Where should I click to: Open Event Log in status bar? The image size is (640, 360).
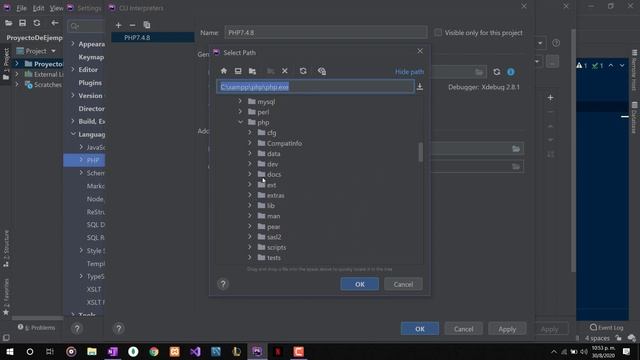tap(607, 327)
